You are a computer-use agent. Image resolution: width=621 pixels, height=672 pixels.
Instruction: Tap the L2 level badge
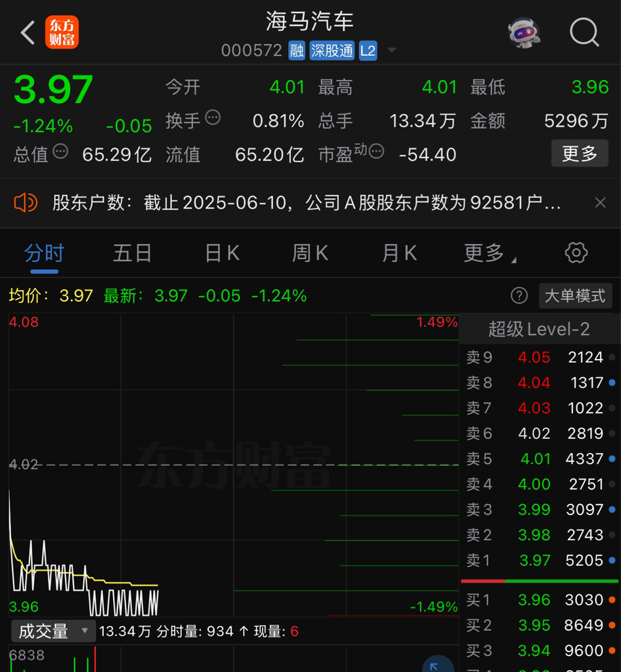pos(368,51)
